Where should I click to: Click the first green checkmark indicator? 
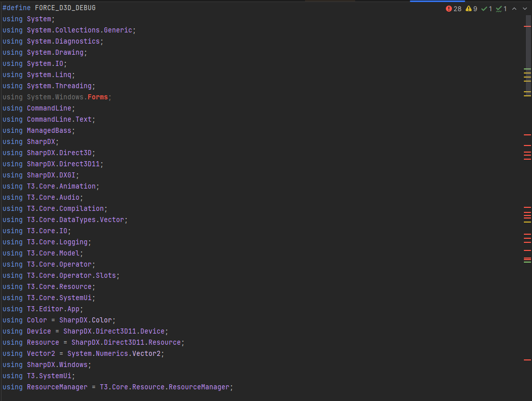click(486, 9)
